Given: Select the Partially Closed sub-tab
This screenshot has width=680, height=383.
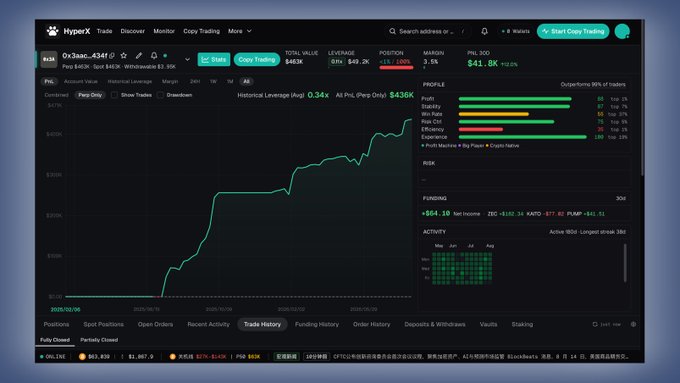Looking at the screenshot, I should pyautogui.click(x=99, y=340).
